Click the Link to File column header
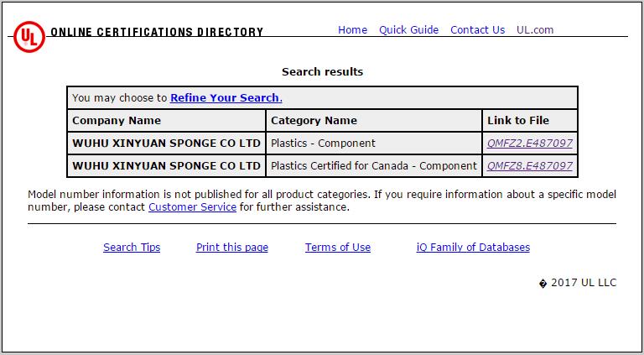644x355 pixels. pos(518,121)
